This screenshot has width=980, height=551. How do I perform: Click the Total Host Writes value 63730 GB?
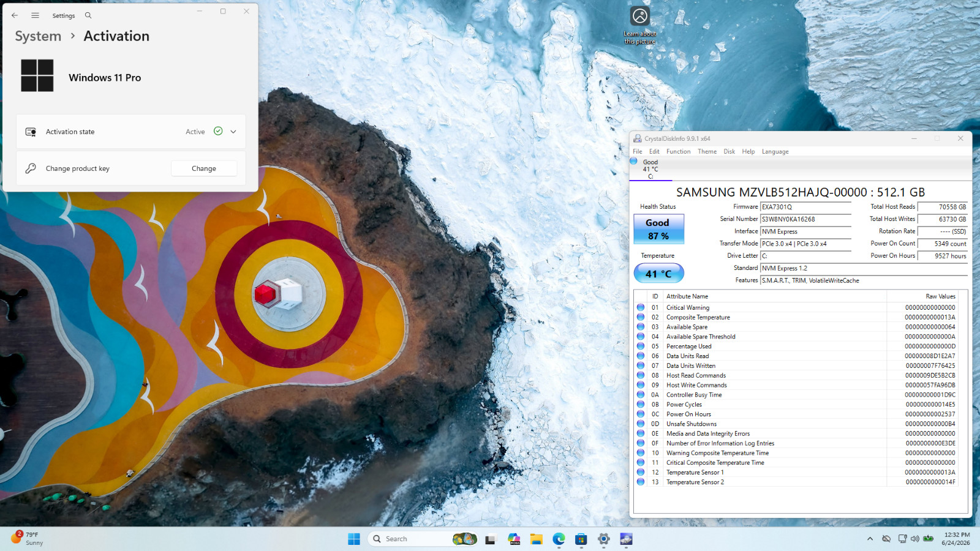pos(943,219)
